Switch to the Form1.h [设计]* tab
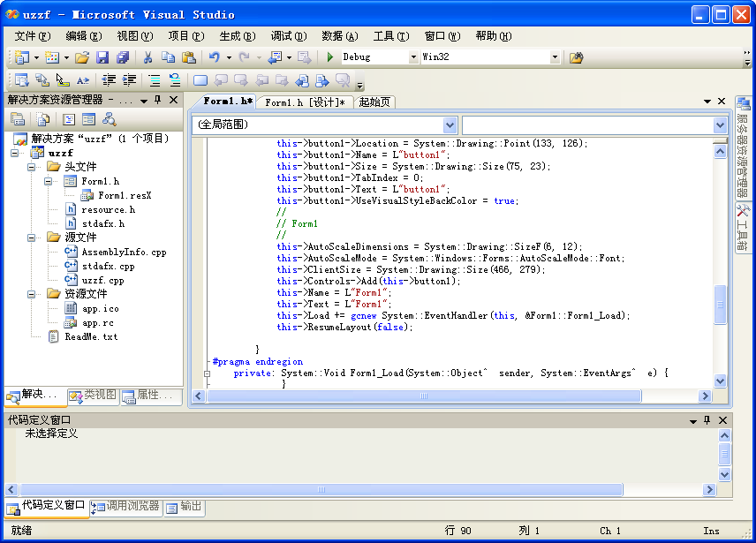 [305, 102]
